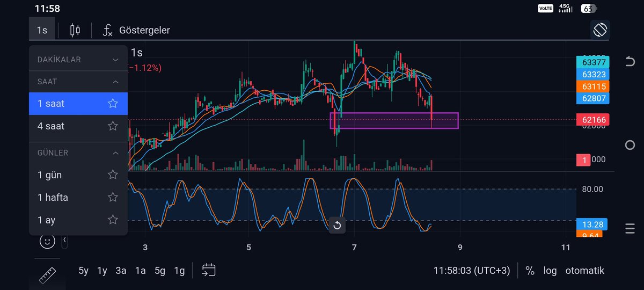Collapse the DAKİKALAR section chevron

[x=115, y=60]
